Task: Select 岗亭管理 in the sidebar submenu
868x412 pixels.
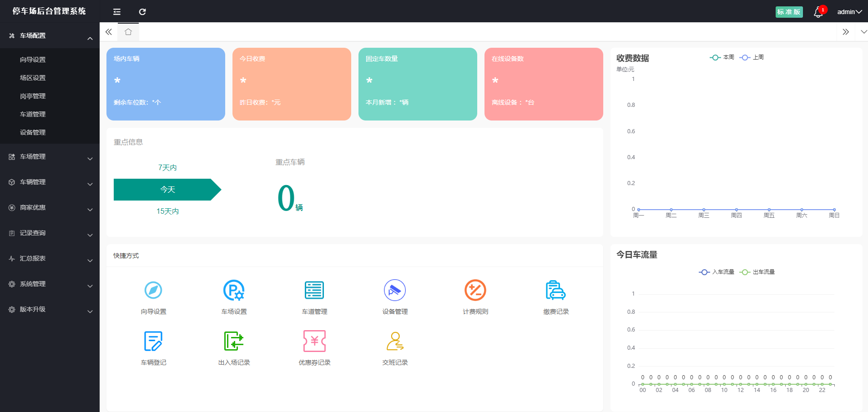Action: 33,96
